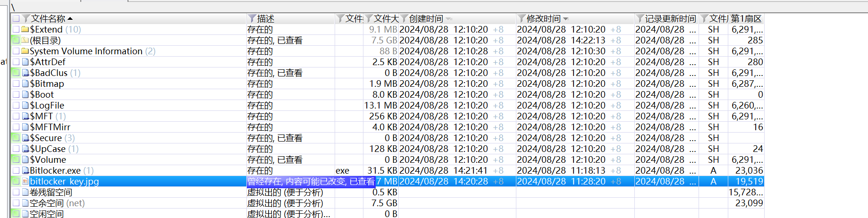Click sort arrow beside 修改时间 header
The width and height of the screenshot is (868, 218).
pos(566,19)
